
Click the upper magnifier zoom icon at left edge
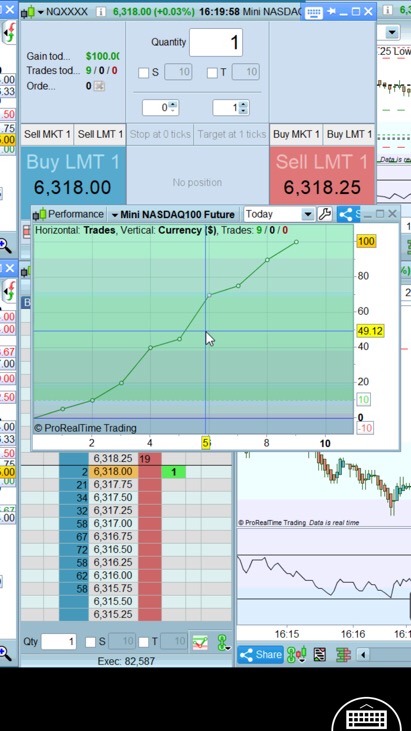click(6, 244)
